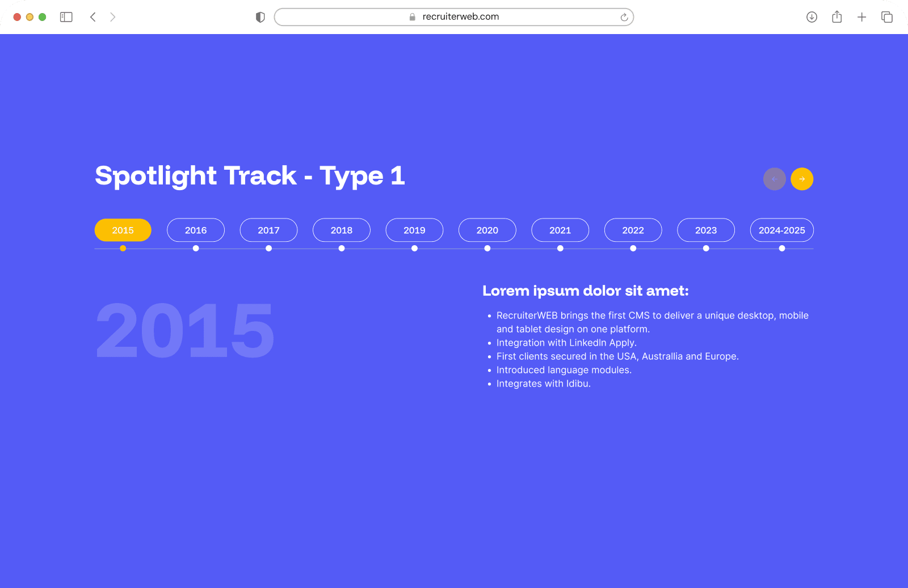This screenshot has height=588, width=908.
Task: Select the 2024-2025 timeline tab
Action: coord(781,230)
